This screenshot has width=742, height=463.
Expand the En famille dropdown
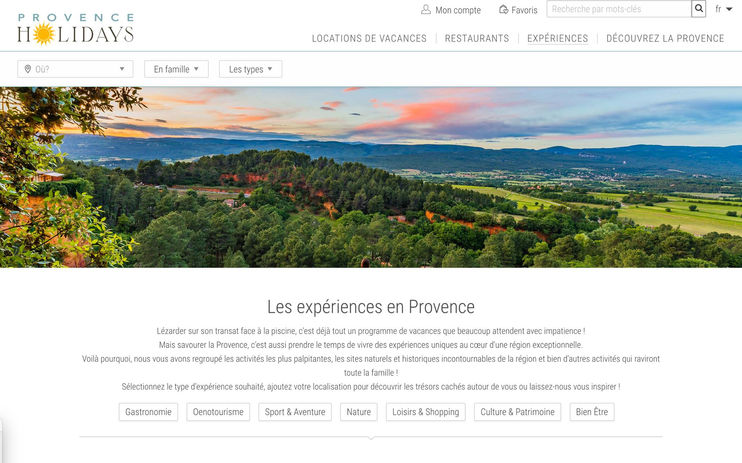(176, 69)
